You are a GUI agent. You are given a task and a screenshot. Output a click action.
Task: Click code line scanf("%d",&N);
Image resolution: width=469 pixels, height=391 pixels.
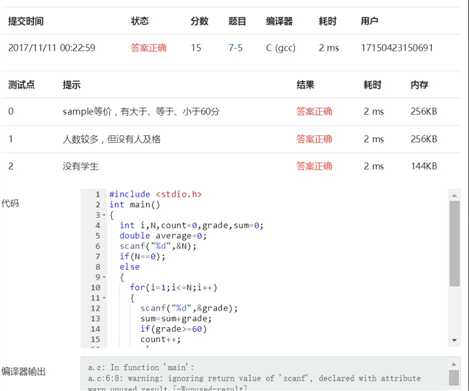point(158,246)
